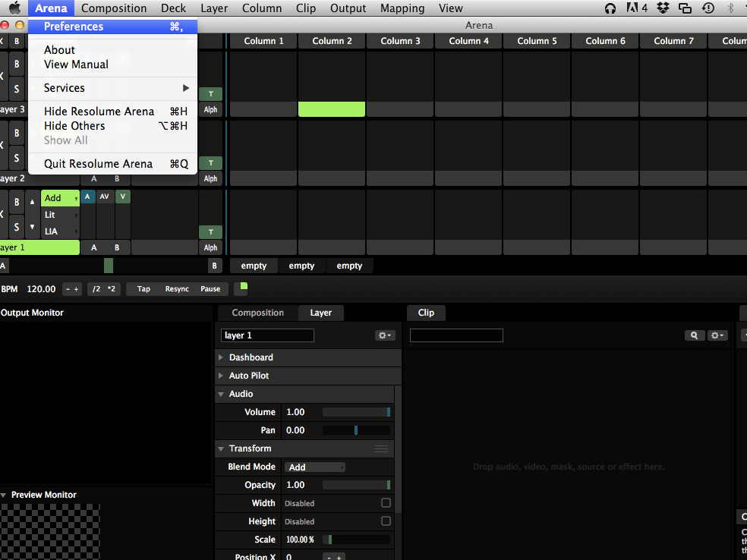The width and height of the screenshot is (747, 560).
Task: Click the Adobe menu bar icon
Action: point(636,8)
